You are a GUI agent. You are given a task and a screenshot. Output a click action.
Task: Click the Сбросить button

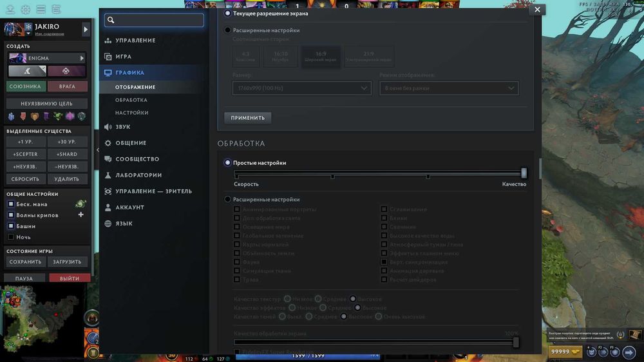(26, 179)
